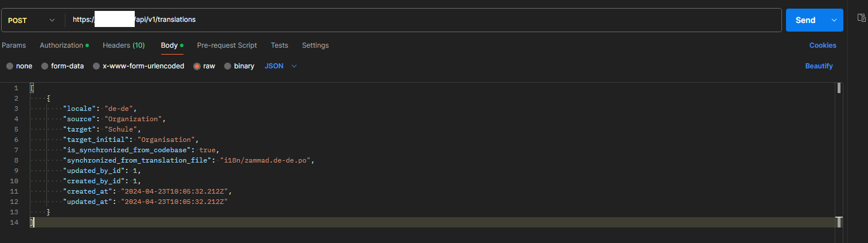This screenshot has height=243, width=868.
Task: Open the Authorization tab
Action: point(64,45)
